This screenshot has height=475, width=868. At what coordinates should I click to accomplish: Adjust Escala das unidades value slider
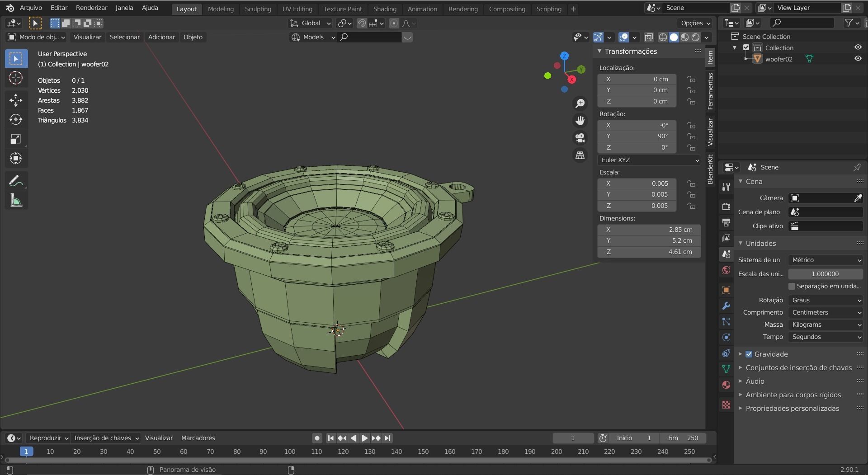click(x=826, y=274)
